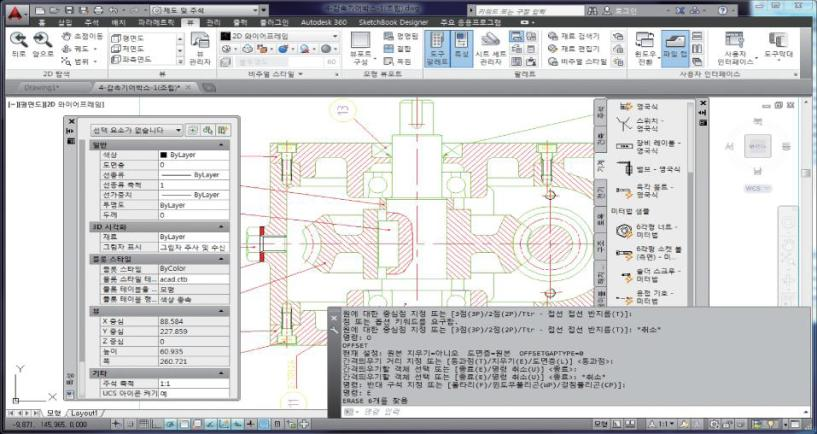Toggle the 특성 properties palette button
The width and height of the screenshot is (817, 434).
tap(462, 44)
